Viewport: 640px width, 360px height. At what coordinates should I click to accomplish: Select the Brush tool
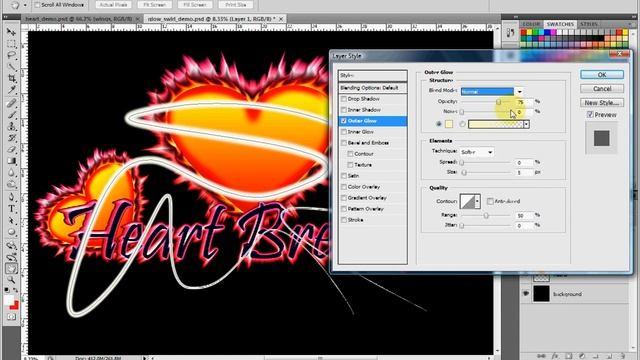[x=11, y=115]
